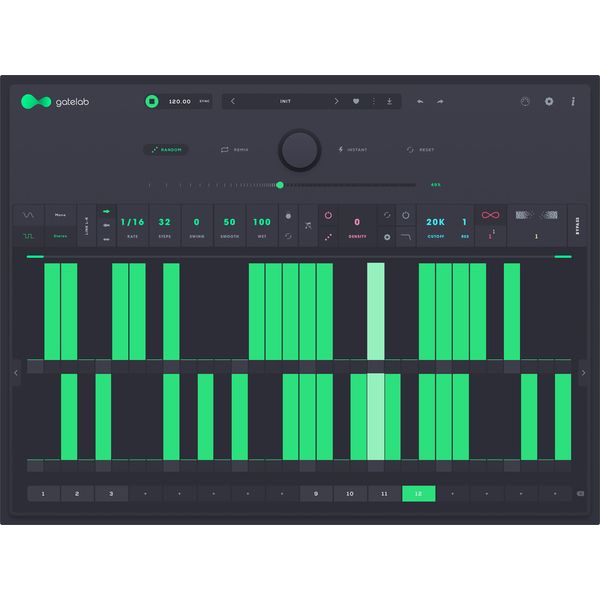Screen dimensions: 600x600
Task: Open the 32 STEPS value
Action: coord(165,222)
